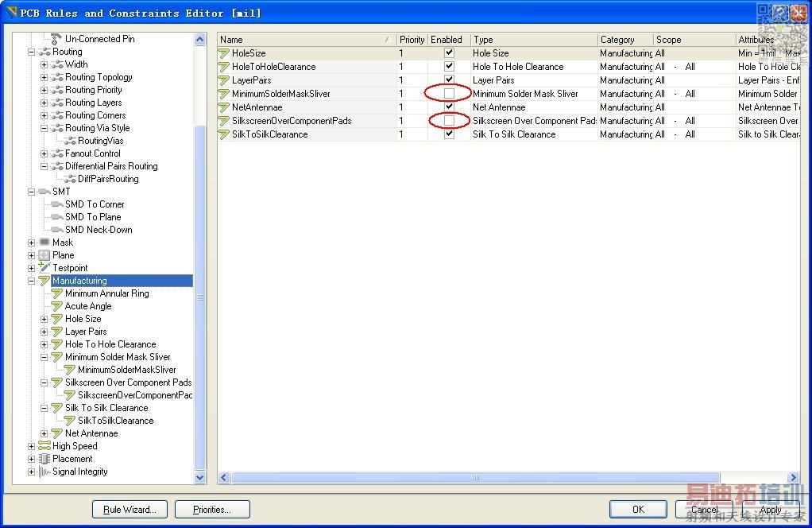The height and width of the screenshot is (528, 812).
Task: Sort table by Scope column header
Action: [x=694, y=40]
